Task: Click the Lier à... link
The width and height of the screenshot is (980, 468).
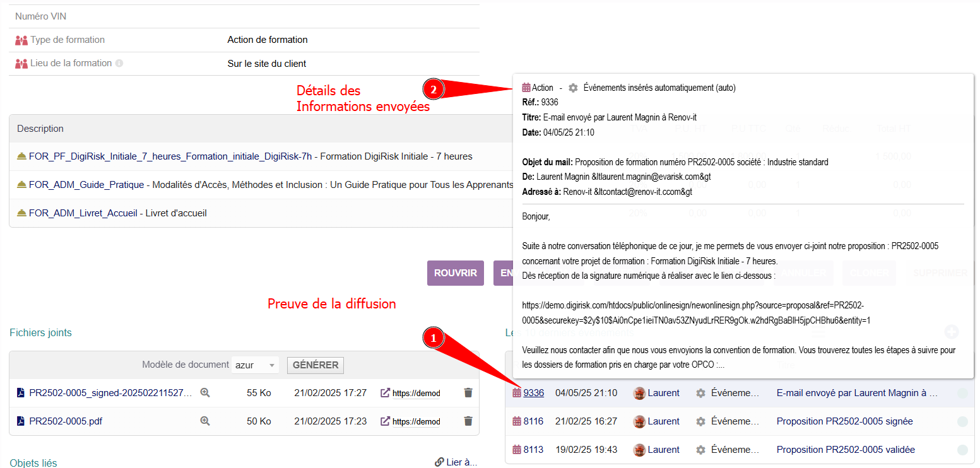Action: [461, 462]
